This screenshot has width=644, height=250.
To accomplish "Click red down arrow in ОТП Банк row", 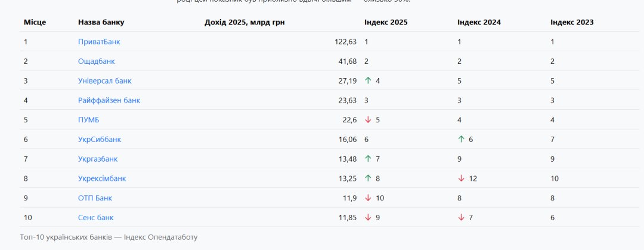I will 368,198.
